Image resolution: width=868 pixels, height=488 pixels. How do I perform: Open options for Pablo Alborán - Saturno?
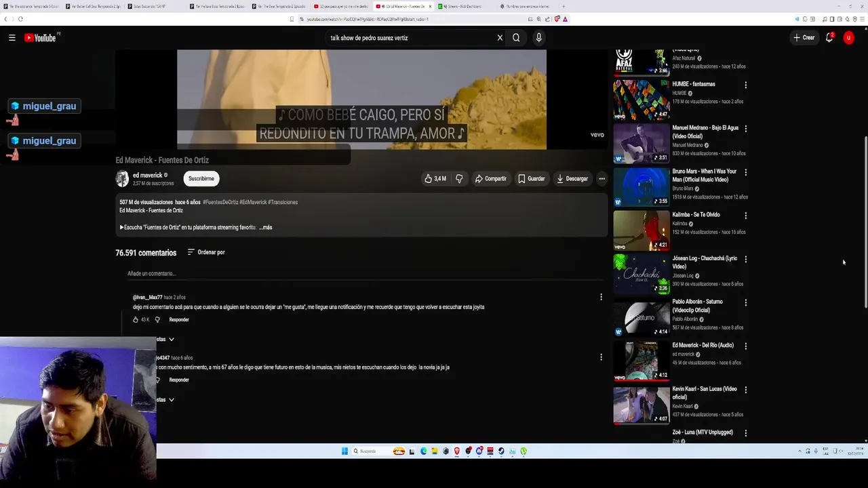tap(745, 302)
